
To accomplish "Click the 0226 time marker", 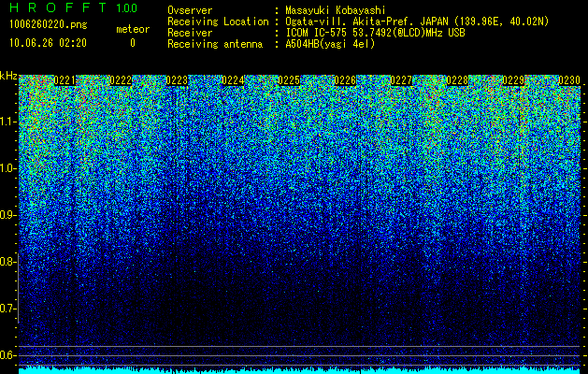I will point(345,80).
